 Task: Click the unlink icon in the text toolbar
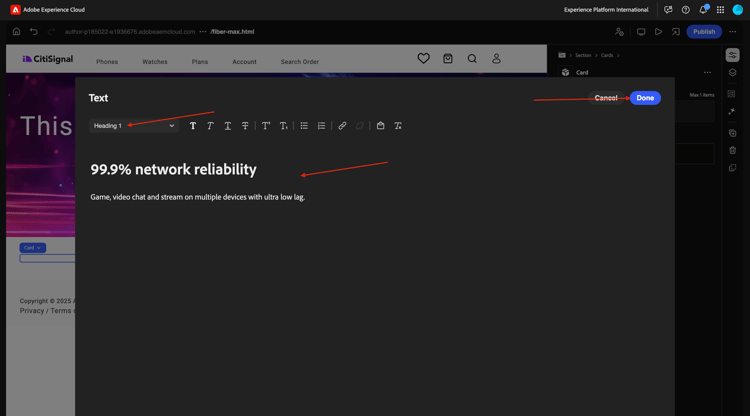(x=360, y=126)
